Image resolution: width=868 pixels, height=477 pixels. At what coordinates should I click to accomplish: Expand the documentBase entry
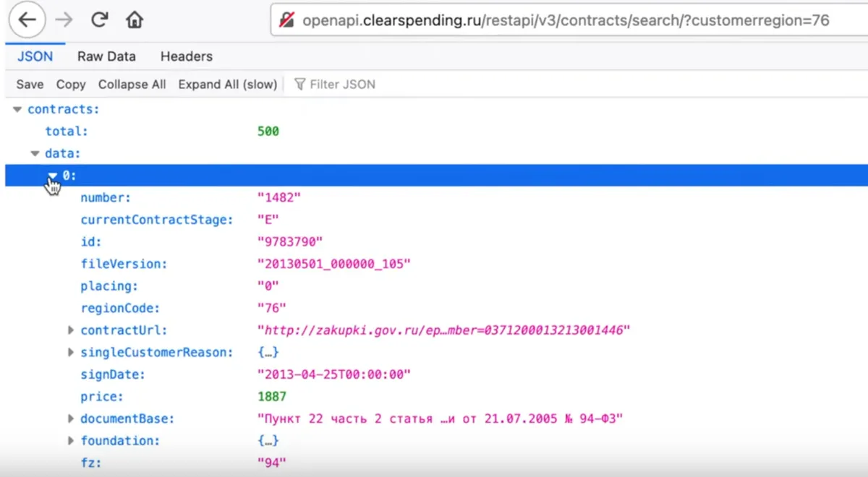click(x=71, y=418)
